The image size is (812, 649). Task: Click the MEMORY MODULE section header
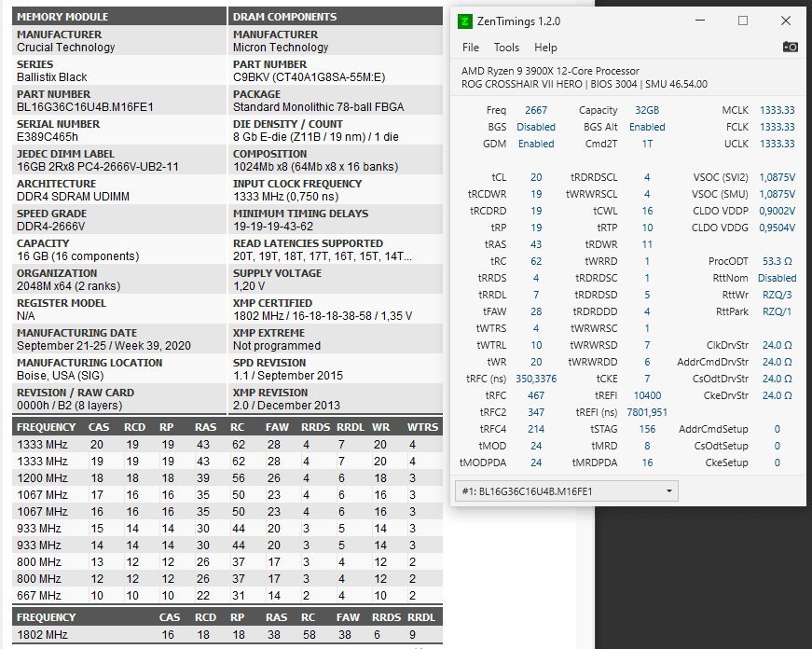119,17
